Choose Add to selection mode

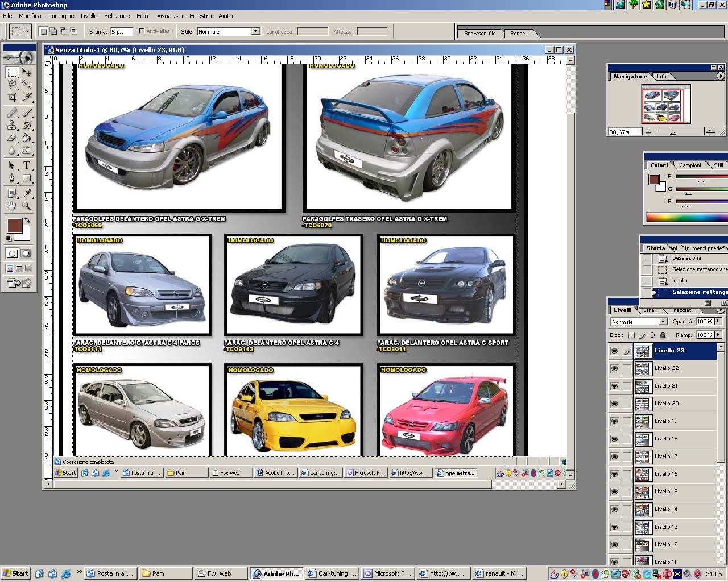point(53,31)
